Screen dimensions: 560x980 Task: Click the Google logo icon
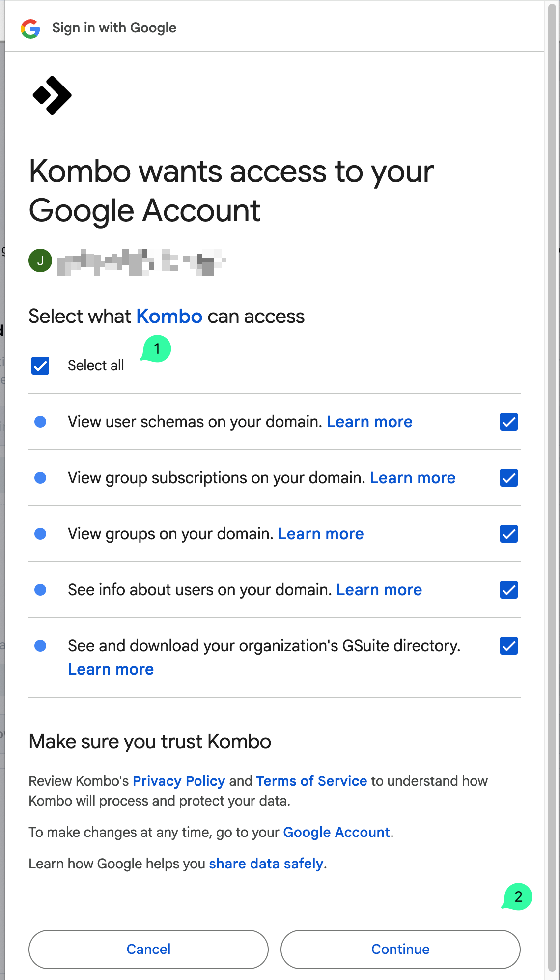point(30,29)
